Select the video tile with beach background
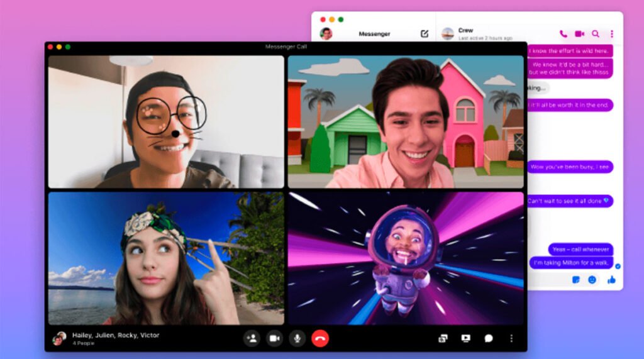Screen dimensions: 644x359 (166, 258)
